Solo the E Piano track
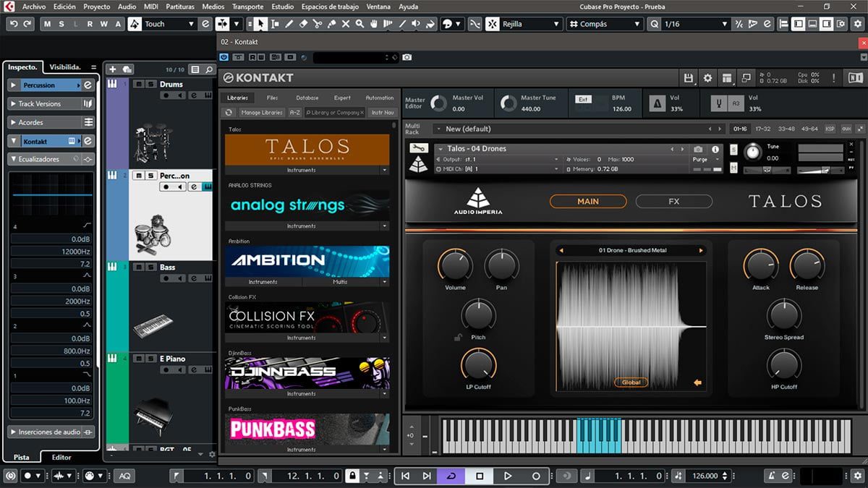The height and width of the screenshot is (488, 868). point(150,359)
